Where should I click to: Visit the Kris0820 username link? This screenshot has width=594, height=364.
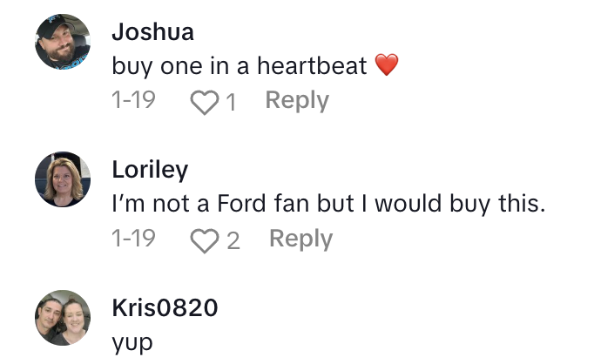coord(165,308)
